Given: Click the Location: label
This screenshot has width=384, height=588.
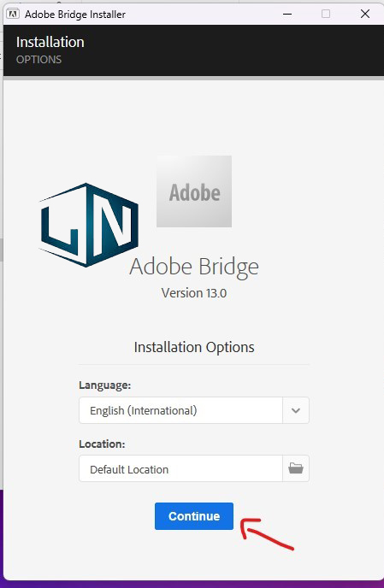Looking at the screenshot, I should (102, 444).
